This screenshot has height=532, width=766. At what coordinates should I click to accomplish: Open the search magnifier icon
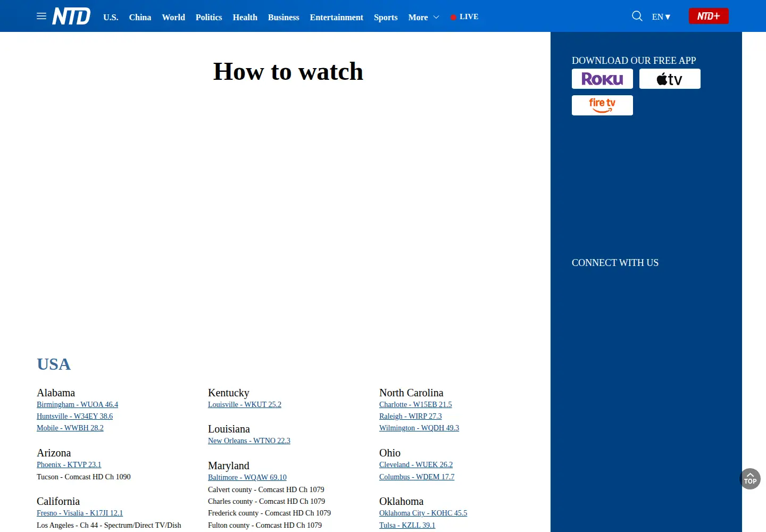click(x=637, y=16)
